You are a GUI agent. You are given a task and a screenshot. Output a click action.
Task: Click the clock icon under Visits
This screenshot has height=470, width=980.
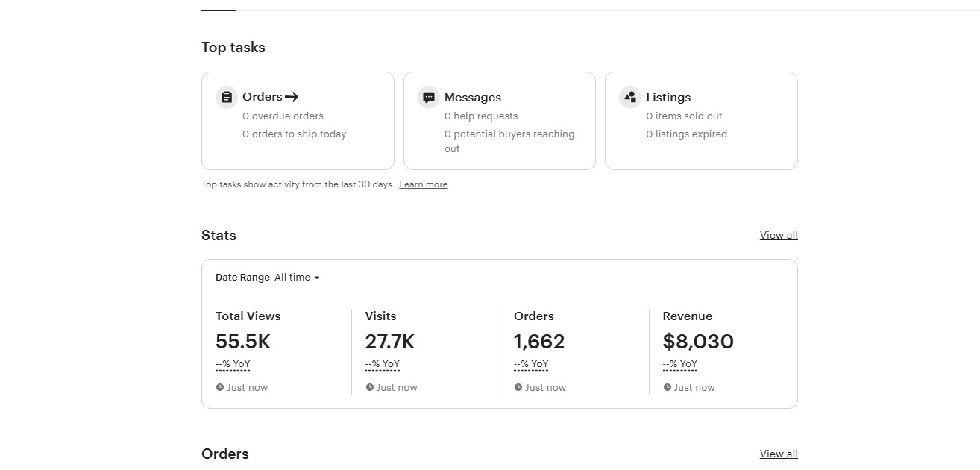369,387
